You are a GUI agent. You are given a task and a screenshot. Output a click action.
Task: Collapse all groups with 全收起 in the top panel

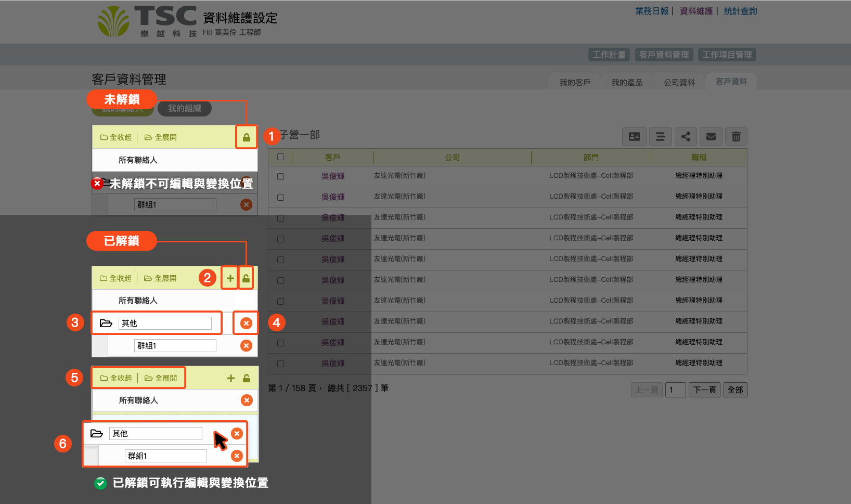[116, 137]
